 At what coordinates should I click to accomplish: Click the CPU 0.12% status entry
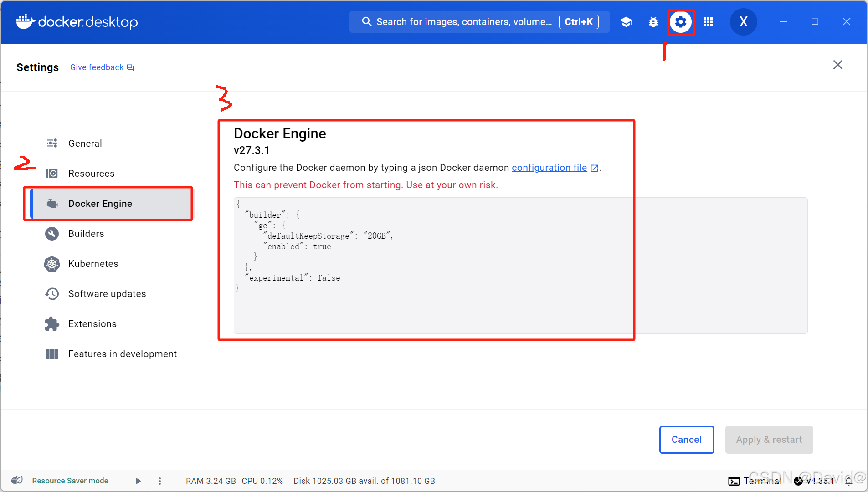coord(262,481)
